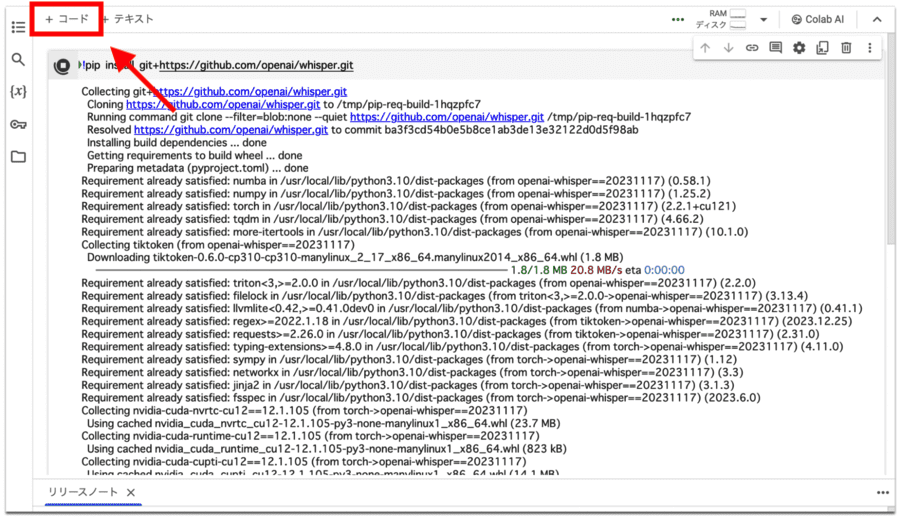Click the tiktoken download progress bar
The height and width of the screenshot is (519, 900).
point(301,270)
